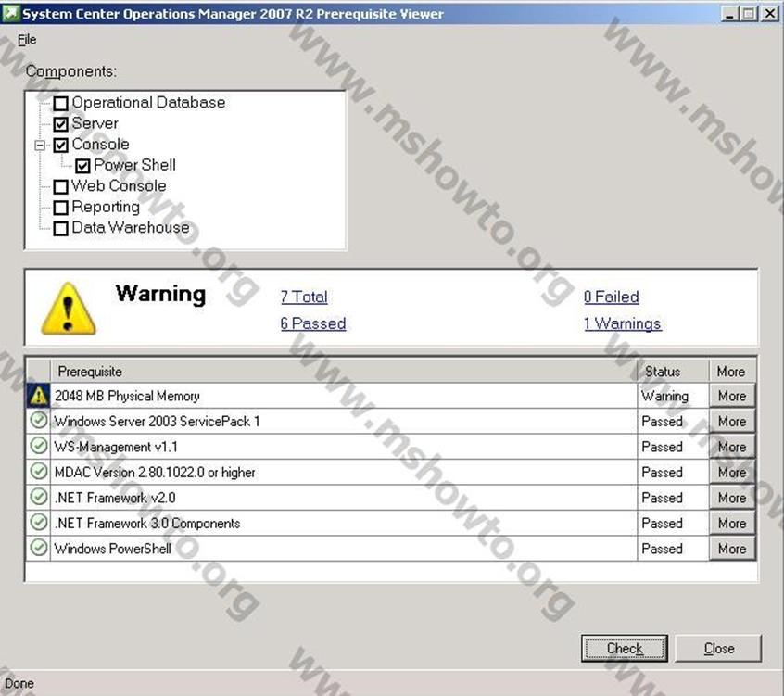
Task: Click the 'Passed' status cell for WS-Management v1.1
Action: tap(673, 447)
